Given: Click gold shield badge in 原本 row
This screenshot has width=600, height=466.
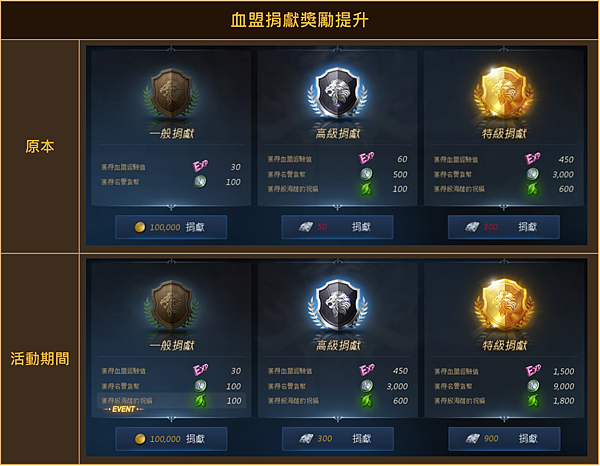Looking at the screenshot, I should click(x=504, y=93).
